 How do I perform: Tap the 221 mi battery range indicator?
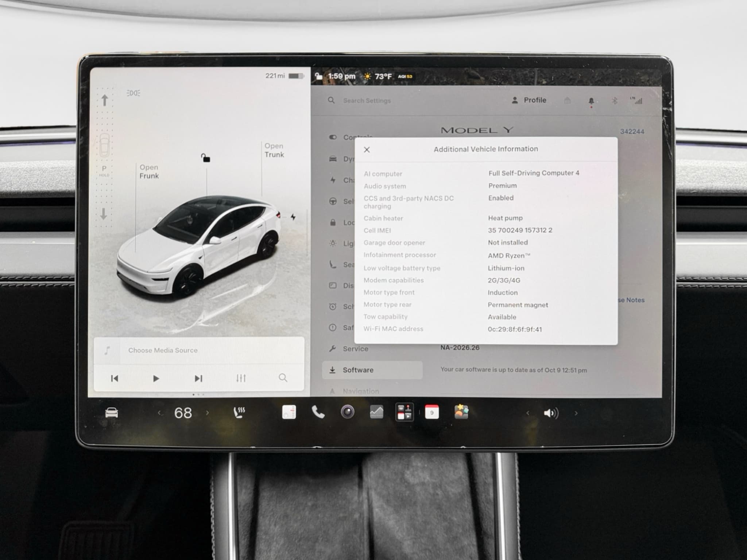pyautogui.click(x=285, y=76)
